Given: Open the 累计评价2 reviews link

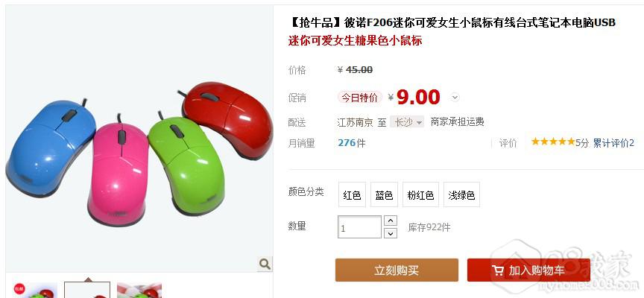Looking at the screenshot, I should [x=613, y=143].
